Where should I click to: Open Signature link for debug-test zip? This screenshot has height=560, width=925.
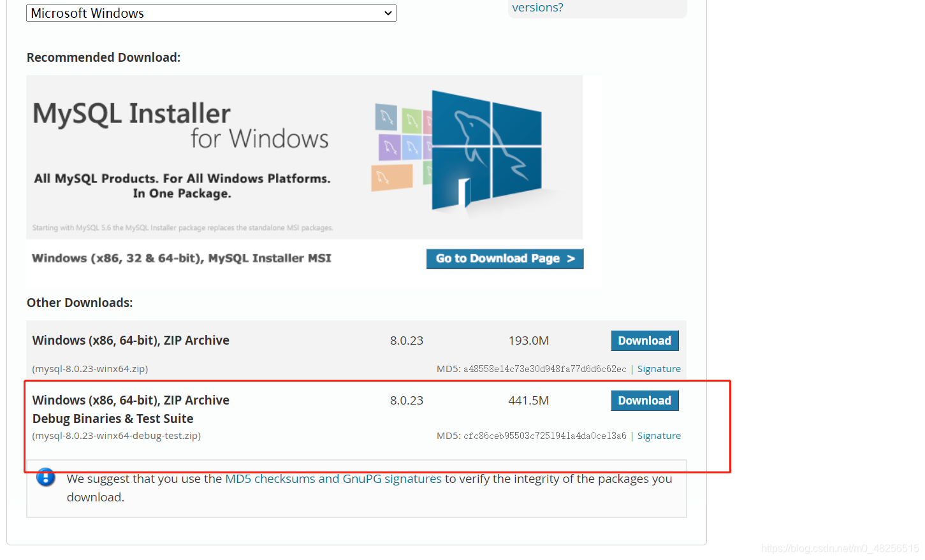(x=659, y=436)
